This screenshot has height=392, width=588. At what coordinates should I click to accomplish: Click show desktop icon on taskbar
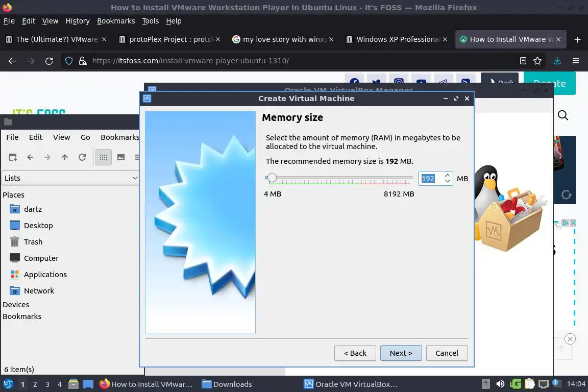tap(88, 384)
